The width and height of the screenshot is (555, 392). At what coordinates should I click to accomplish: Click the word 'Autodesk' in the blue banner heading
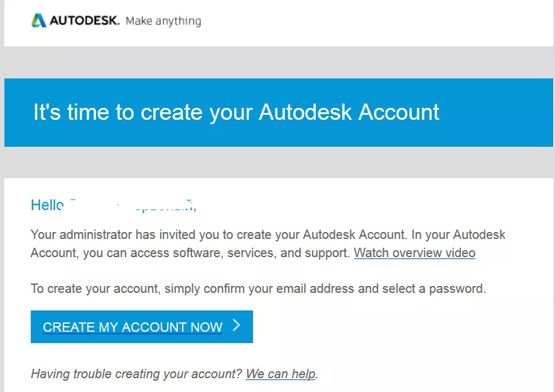tap(305, 112)
